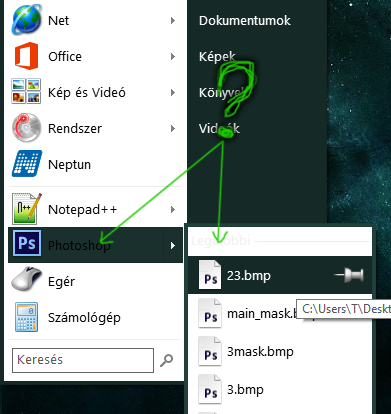Expand the Rendszer submenu arrow

click(x=173, y=128)
